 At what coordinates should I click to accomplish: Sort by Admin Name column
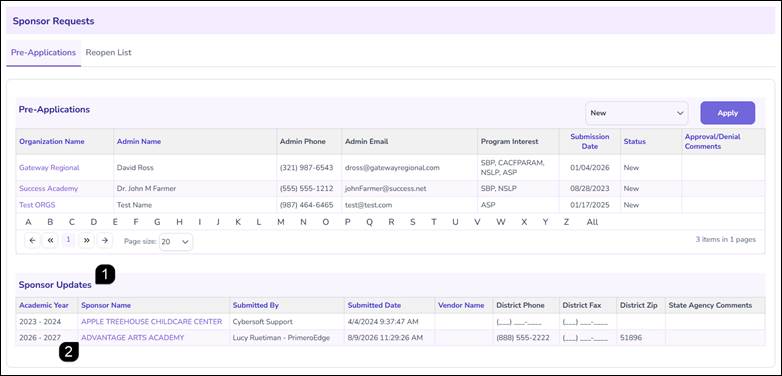[x=139, y=142]
